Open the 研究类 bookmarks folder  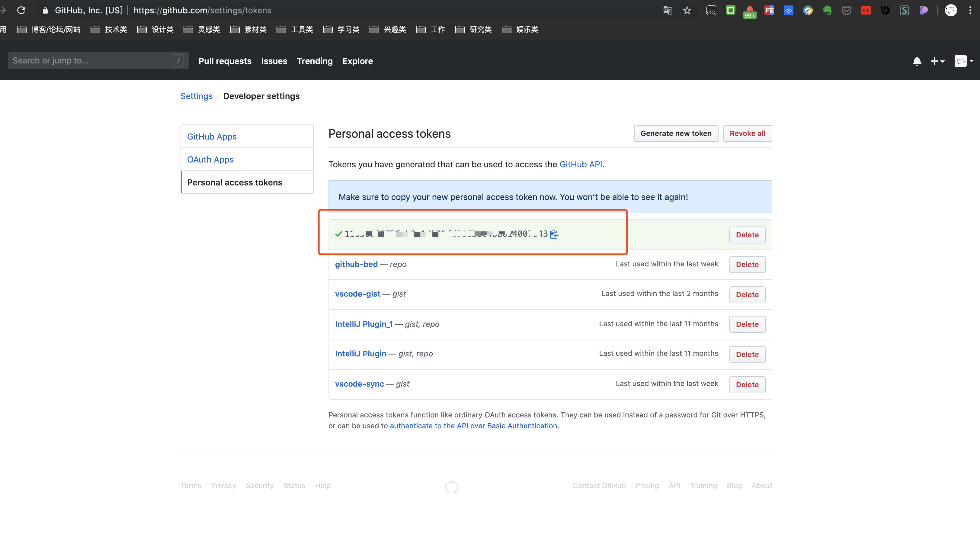pyautogui.click(x=474, y=29)
